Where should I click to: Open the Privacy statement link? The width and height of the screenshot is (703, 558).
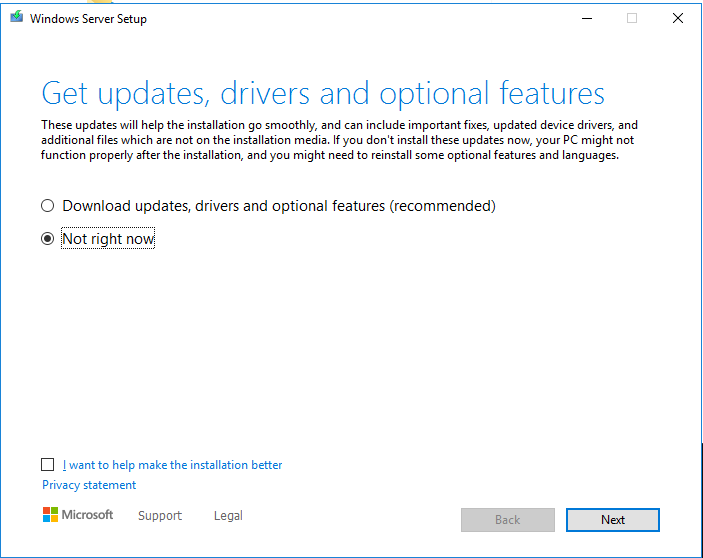tap(89, 485)
